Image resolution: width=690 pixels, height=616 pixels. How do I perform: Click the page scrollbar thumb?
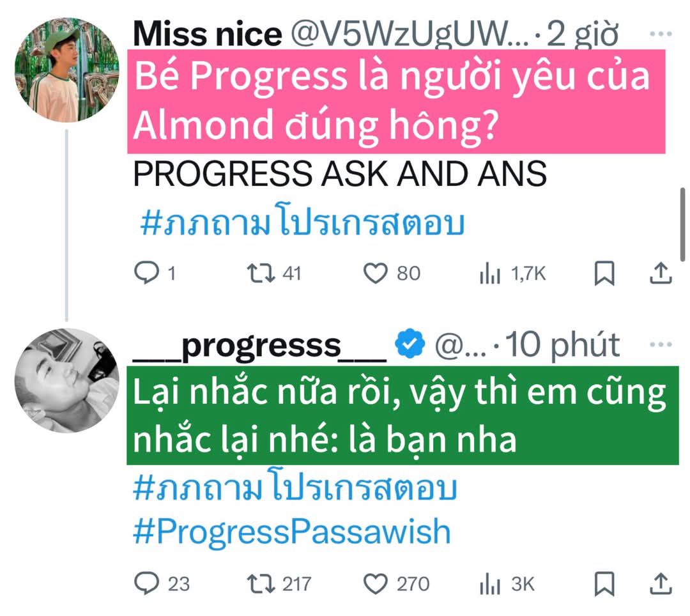coord(682,225)
